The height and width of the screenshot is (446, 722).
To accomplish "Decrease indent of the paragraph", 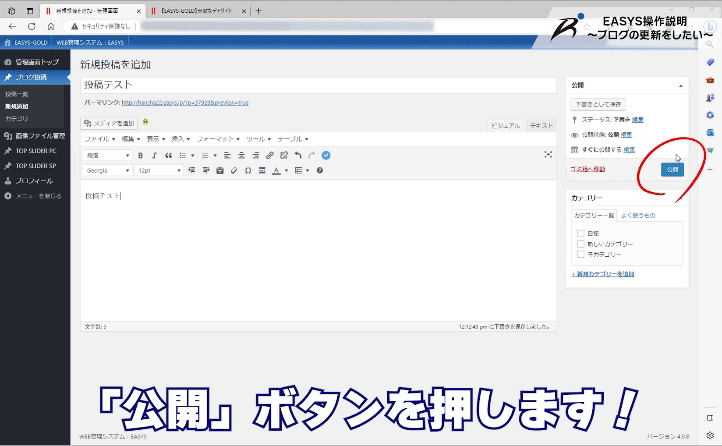I will point(192,170).
